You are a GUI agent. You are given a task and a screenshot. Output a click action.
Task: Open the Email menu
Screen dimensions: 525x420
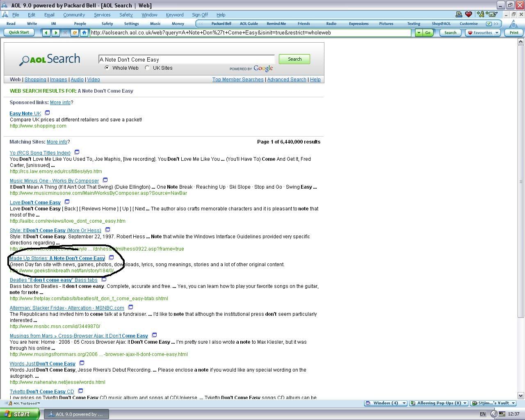pyautogui.click(x=49, y=15)
